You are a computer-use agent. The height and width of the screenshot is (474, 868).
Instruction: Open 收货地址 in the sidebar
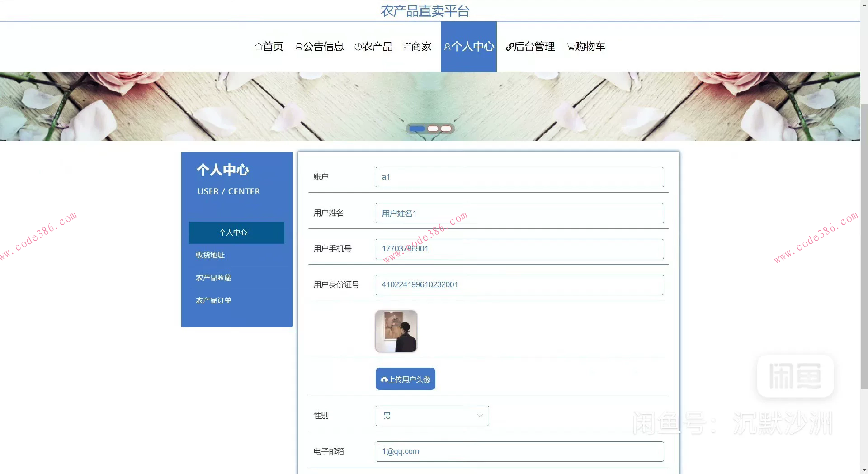pyautogui.click(x=210, y=255)
